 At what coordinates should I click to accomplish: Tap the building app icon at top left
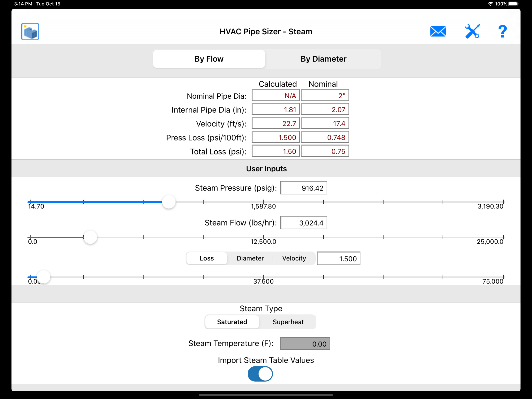(30, 32)
